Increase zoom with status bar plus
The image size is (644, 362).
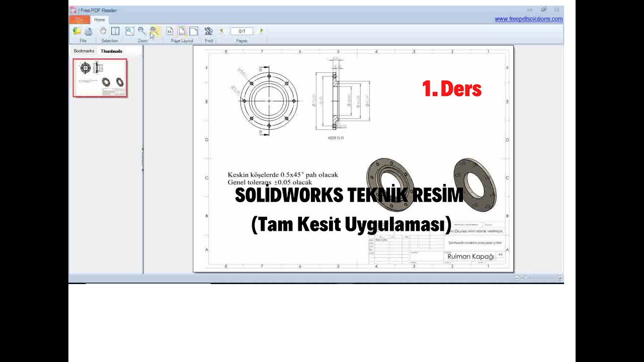[x=560, y=278]
